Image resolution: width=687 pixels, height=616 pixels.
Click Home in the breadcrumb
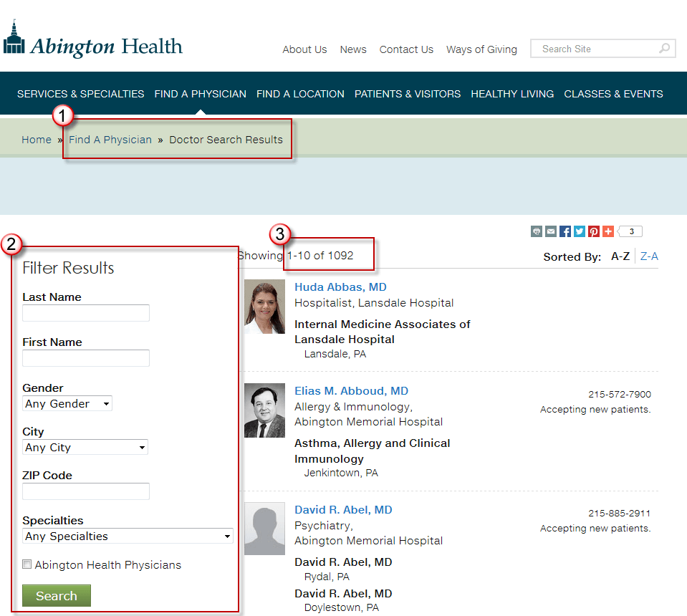[x=37, y=140]
